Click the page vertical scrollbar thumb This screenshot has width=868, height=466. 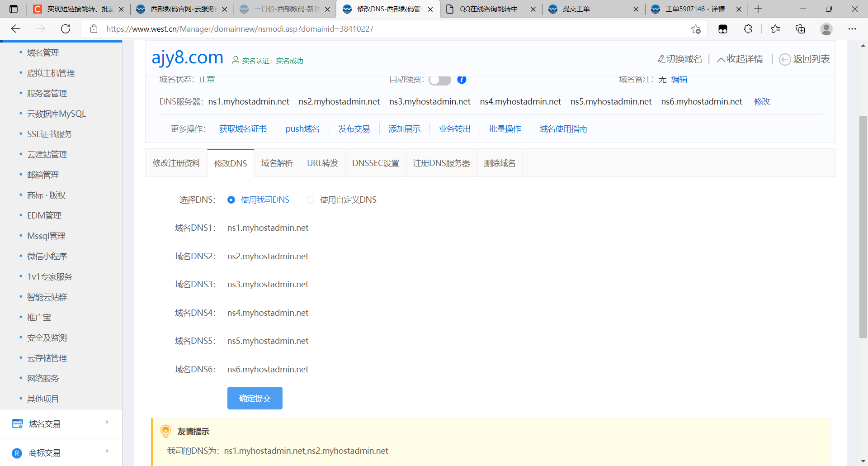863,226
